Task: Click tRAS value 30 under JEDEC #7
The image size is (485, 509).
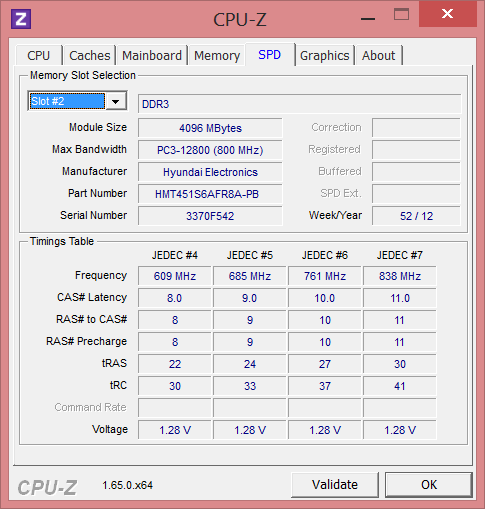Action: tap(400, 364)
